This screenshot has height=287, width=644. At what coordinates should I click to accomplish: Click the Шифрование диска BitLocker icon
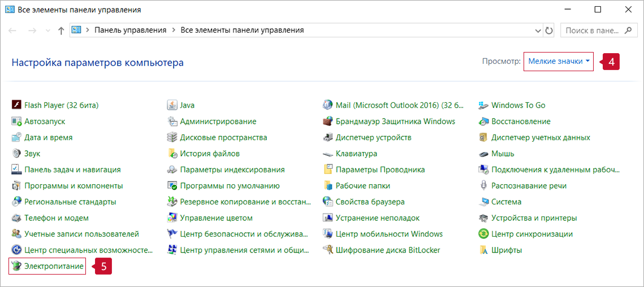tap(327, 250)
